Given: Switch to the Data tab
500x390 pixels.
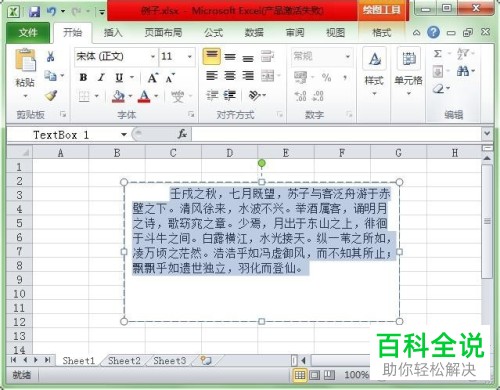Looking at the screenshot, I should 254,33.
